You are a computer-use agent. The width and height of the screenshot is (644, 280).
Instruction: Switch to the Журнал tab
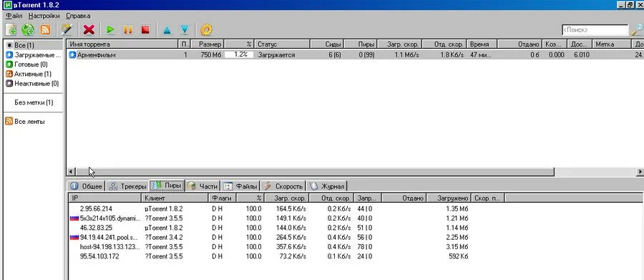pyautogui.click(x=327, y=186)
